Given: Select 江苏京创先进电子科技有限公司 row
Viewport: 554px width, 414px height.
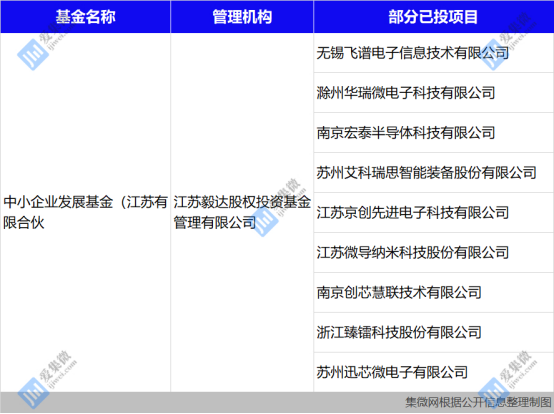Looking at the screenshot, I should tap(434, 213).
